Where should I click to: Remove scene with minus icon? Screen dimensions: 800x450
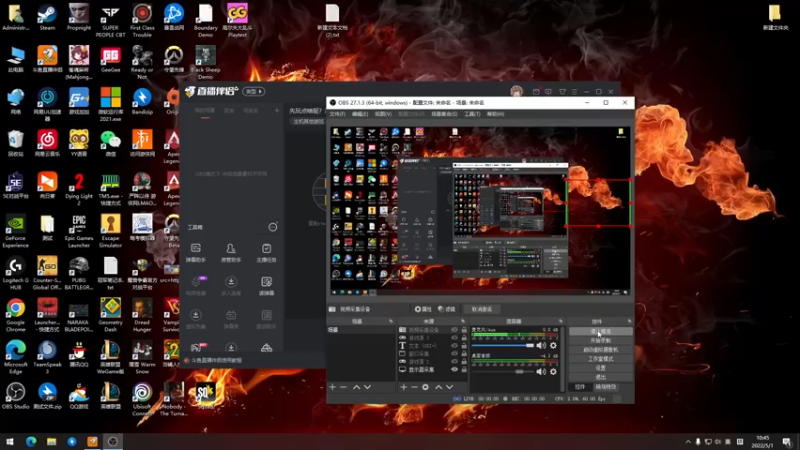(x=343, y=387)
